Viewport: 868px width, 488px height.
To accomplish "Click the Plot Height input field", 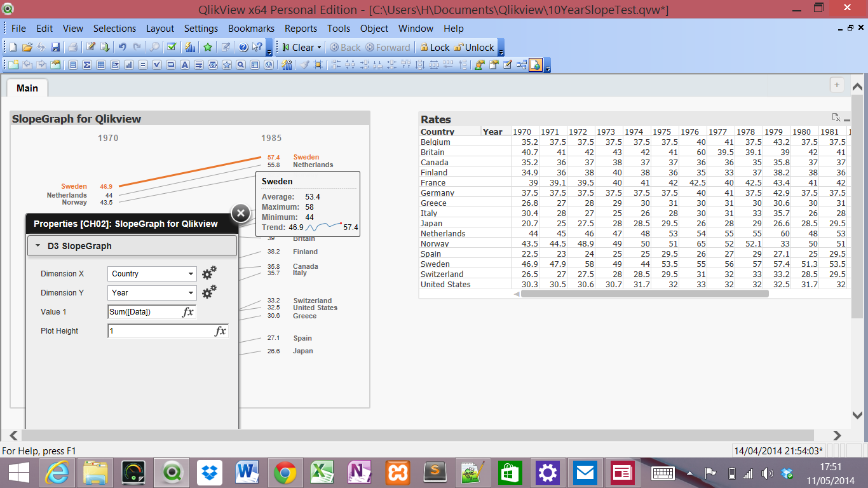I will (161, 331).
